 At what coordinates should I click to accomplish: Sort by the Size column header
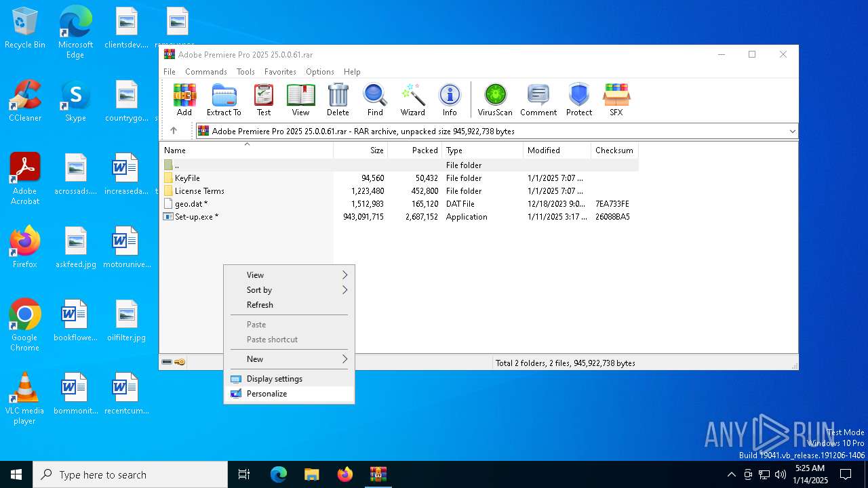[x=360, y=150]
